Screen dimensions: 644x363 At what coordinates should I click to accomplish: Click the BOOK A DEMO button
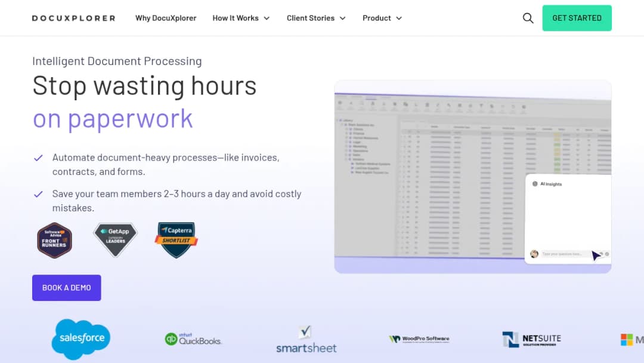[x=67, y=288]
